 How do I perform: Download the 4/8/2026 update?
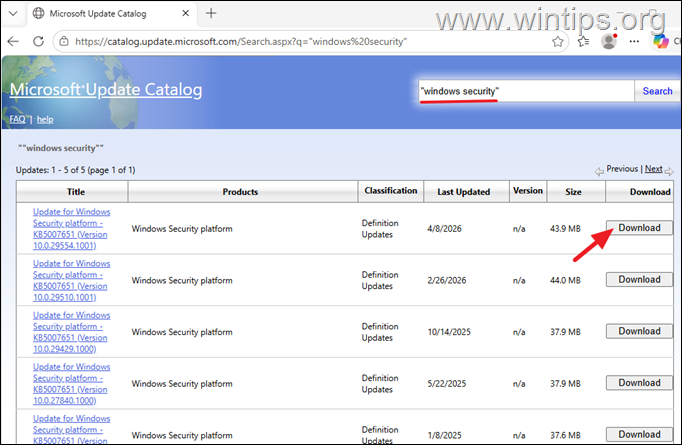639,228
